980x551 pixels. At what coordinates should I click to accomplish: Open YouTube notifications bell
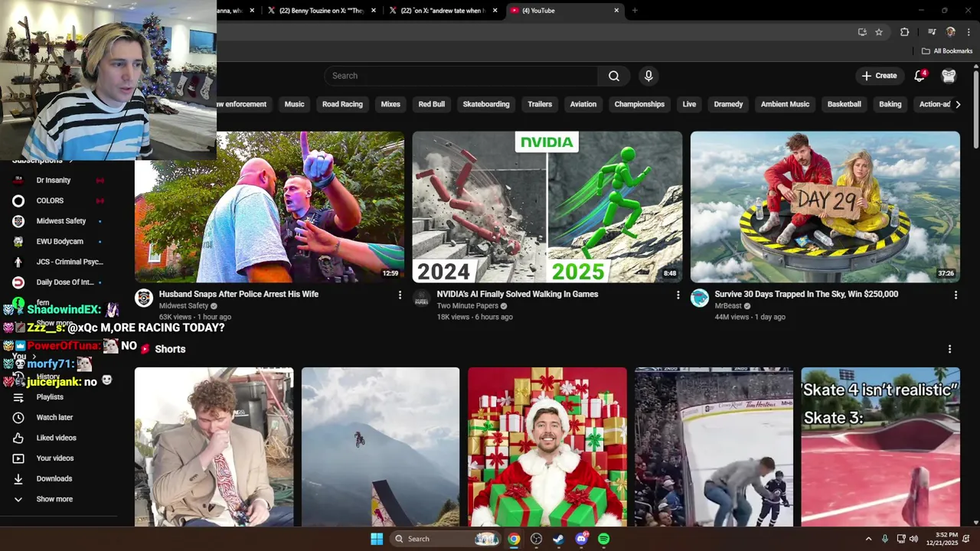pos(920,76)
